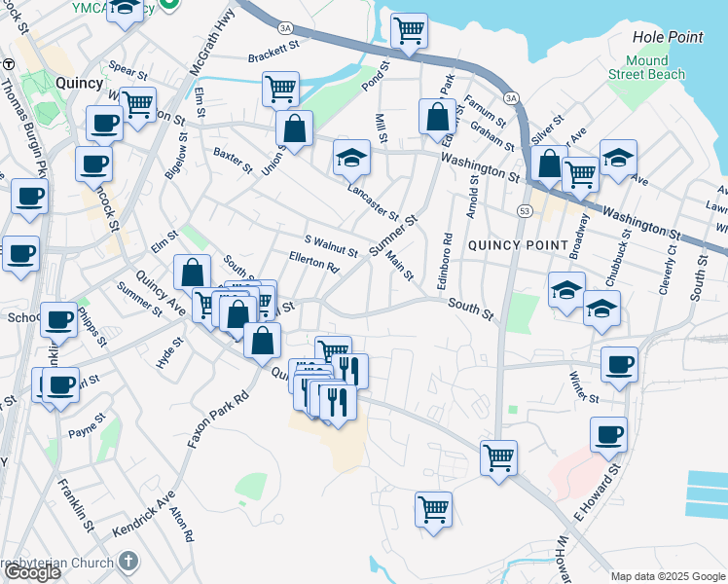Viewport: 728px width, 584px height.
Task: Click the QUINCY POINT neighborhood label
Action: point(518,245)
